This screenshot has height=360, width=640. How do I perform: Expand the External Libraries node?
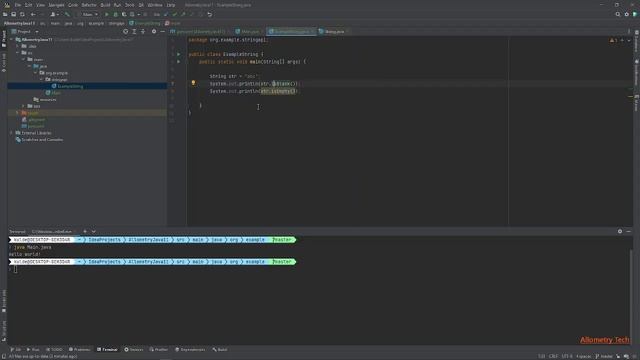(x=12, y=133)
